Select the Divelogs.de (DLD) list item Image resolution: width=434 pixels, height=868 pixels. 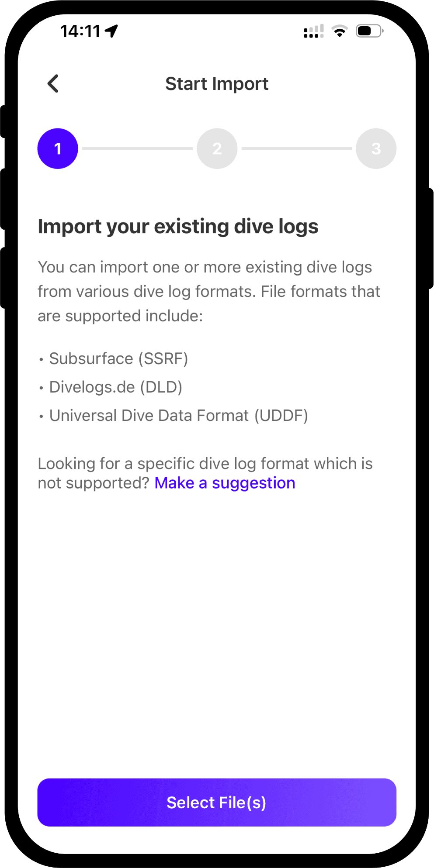(116, 387)
